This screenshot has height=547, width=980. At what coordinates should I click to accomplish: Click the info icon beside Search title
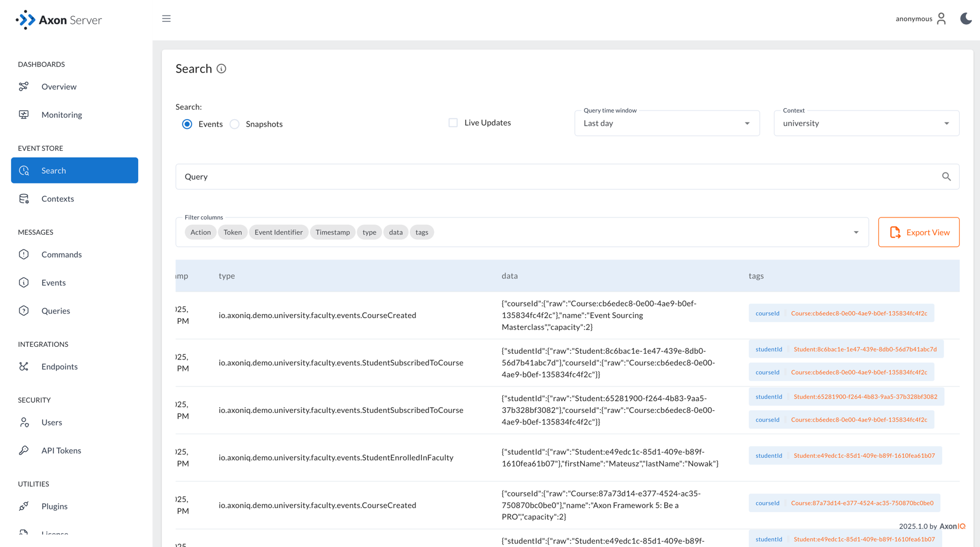(222, 68)
